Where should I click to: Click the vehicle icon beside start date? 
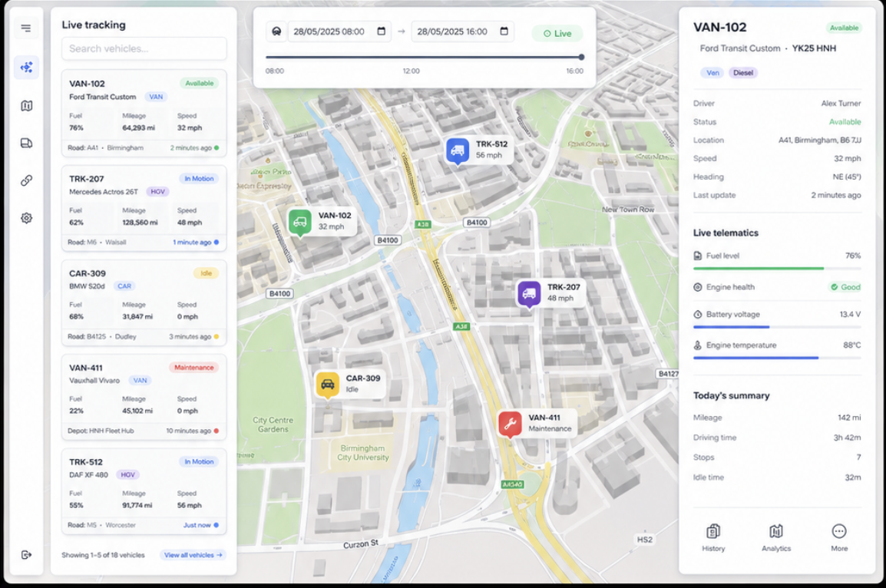276,31
